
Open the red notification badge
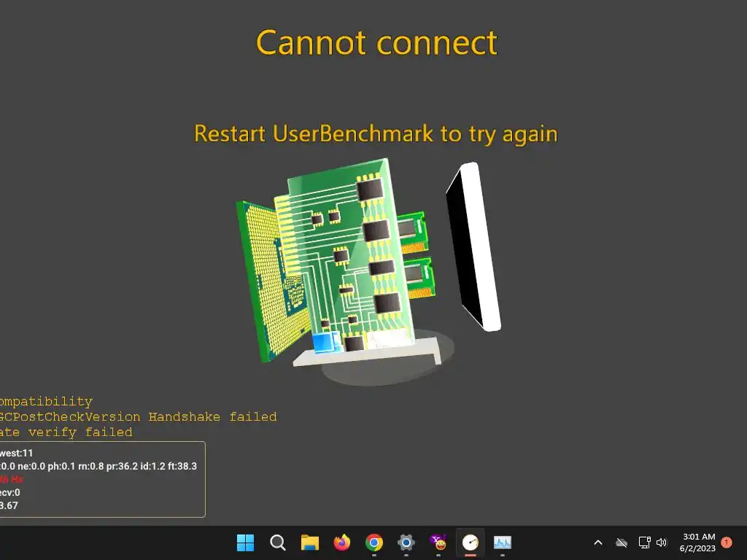point(727,542)
